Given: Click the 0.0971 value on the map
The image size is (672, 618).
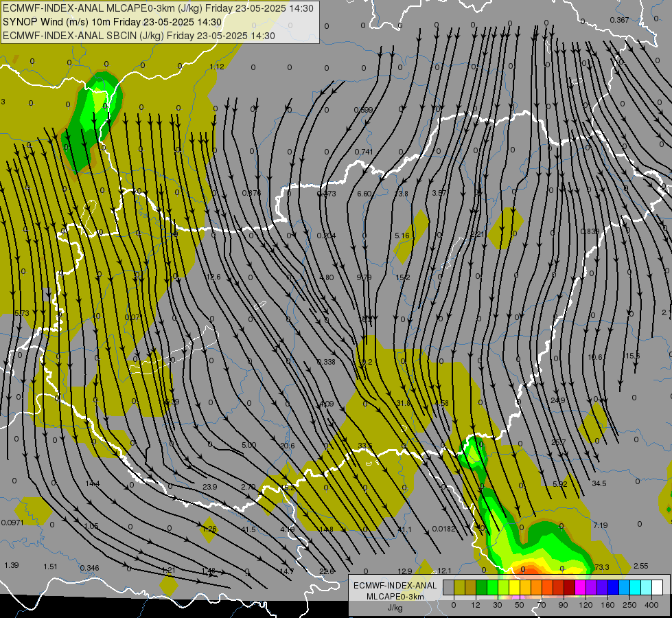Looking at the screenshot, I should pos(12,523).
